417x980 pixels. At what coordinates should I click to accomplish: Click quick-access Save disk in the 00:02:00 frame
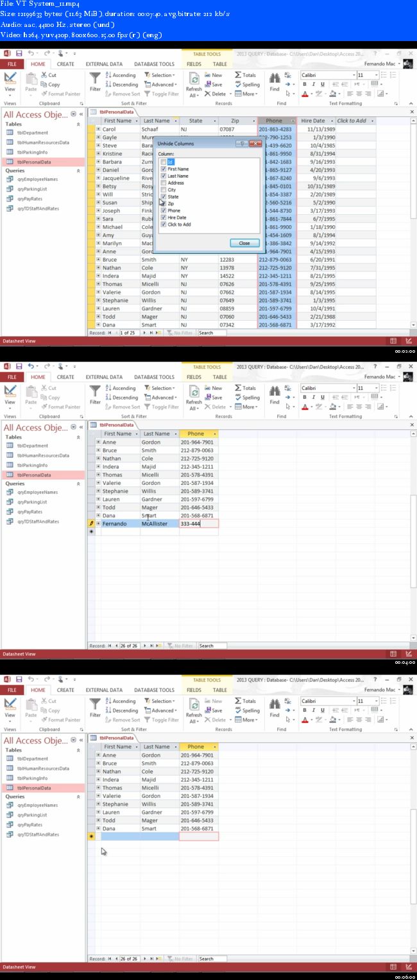click(19, 53)
